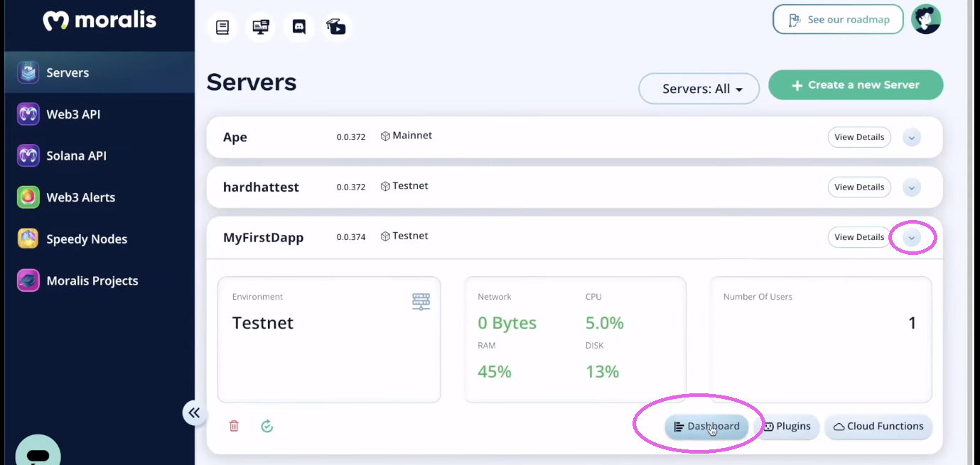Click the Moralis Projects sidebar icon
This screenshot has width=980, height=465.
tap(28, 280)
